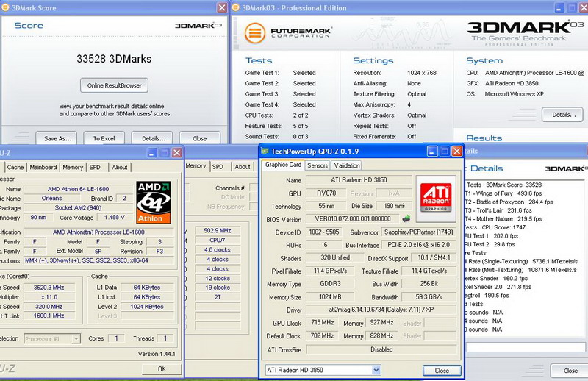Click the CPU Score: 1747 result line
The width and height of the screenshot is (588, 381).
[x=497, y=227]
